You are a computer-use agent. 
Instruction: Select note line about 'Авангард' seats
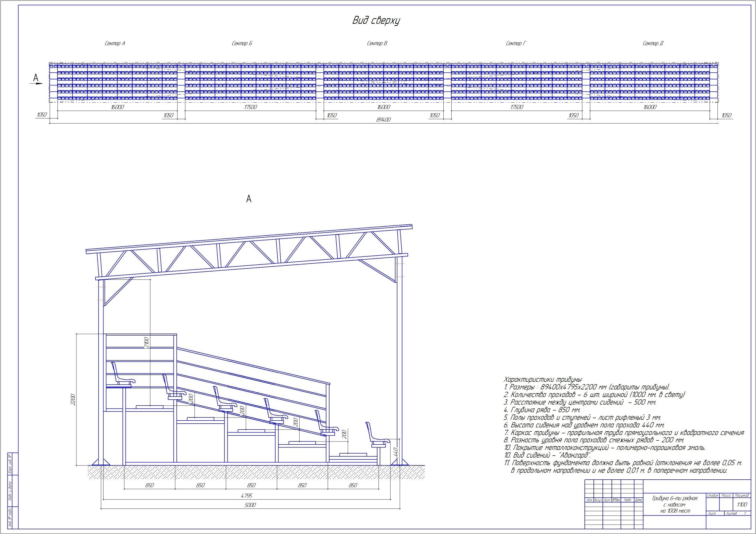tap(547, 455)
